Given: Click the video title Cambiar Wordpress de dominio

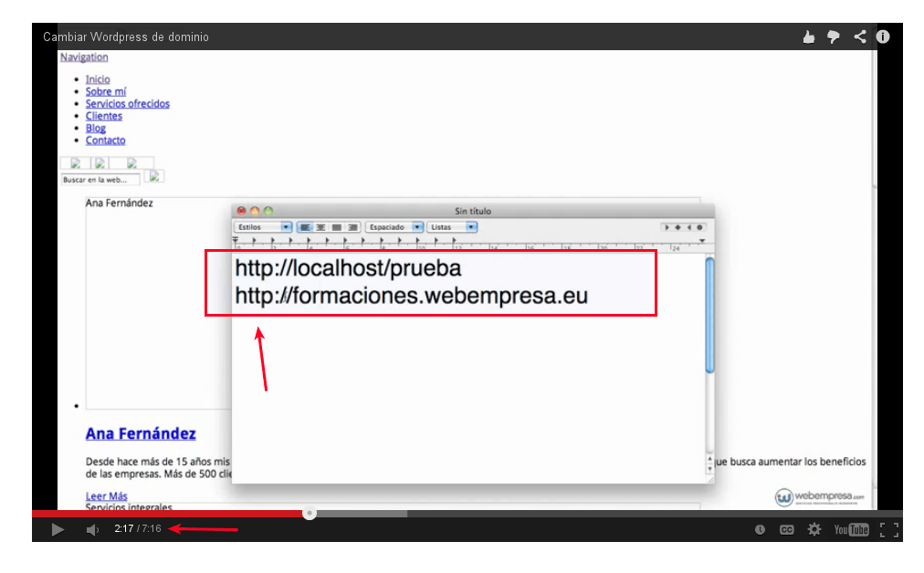Looking at the screenshot, I should click(126, 37).
